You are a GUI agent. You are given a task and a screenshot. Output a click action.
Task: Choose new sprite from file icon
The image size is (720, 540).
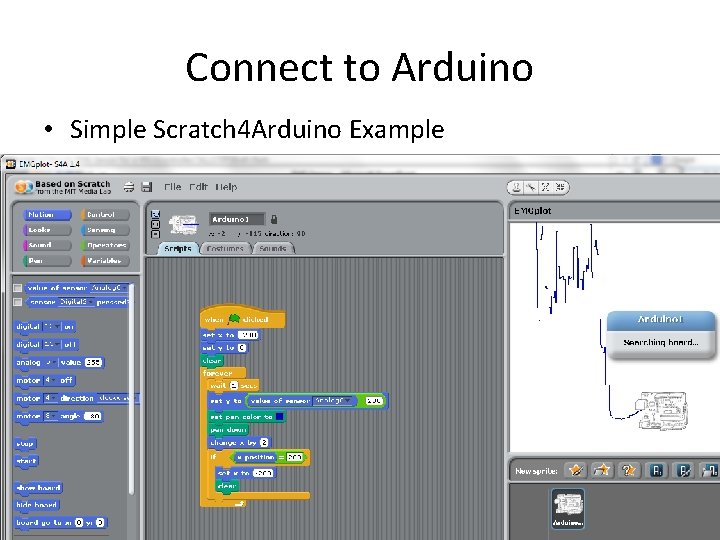602,470
